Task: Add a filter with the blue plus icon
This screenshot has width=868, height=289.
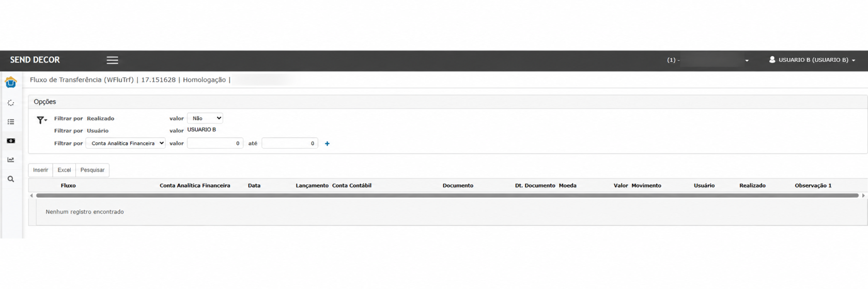Action: coord(327,143)
